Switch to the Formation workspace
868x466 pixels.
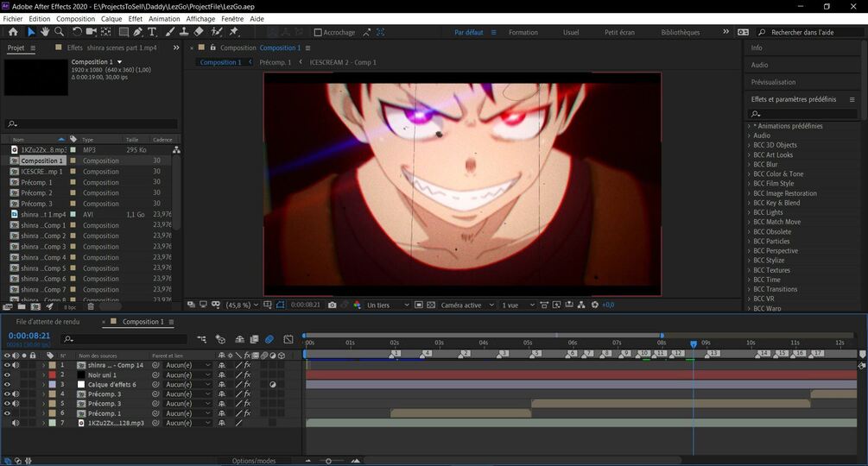pos(523,33)
